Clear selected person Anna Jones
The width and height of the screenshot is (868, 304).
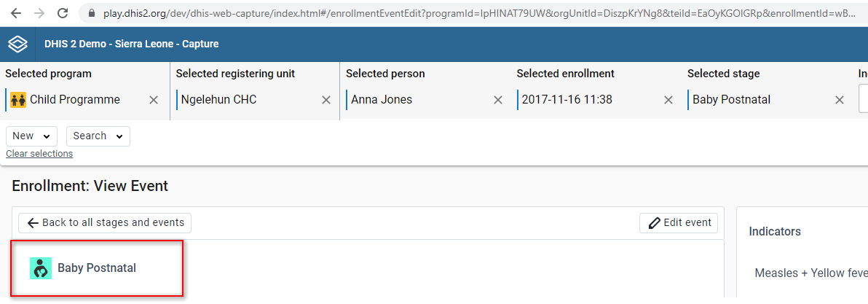498,100
